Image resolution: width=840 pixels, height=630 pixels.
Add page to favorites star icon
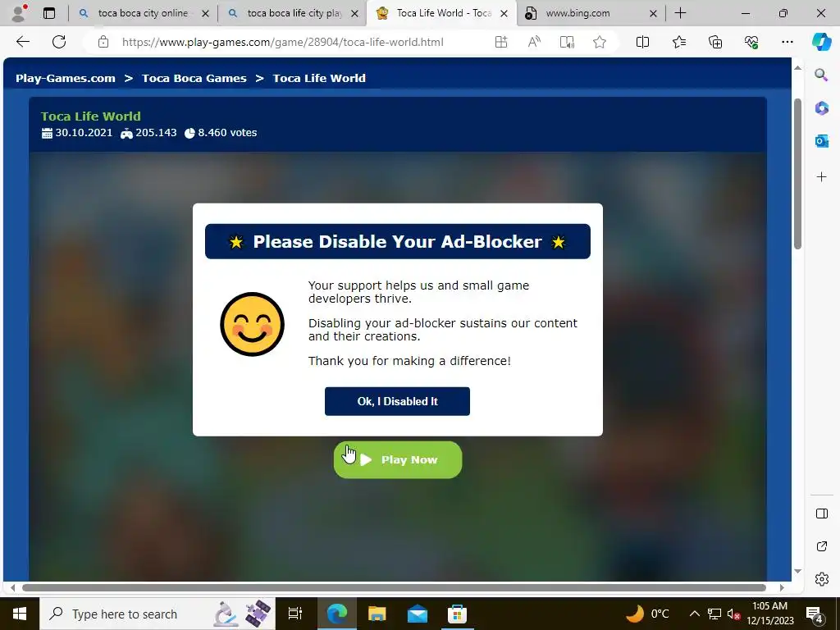tap(600, 42)
